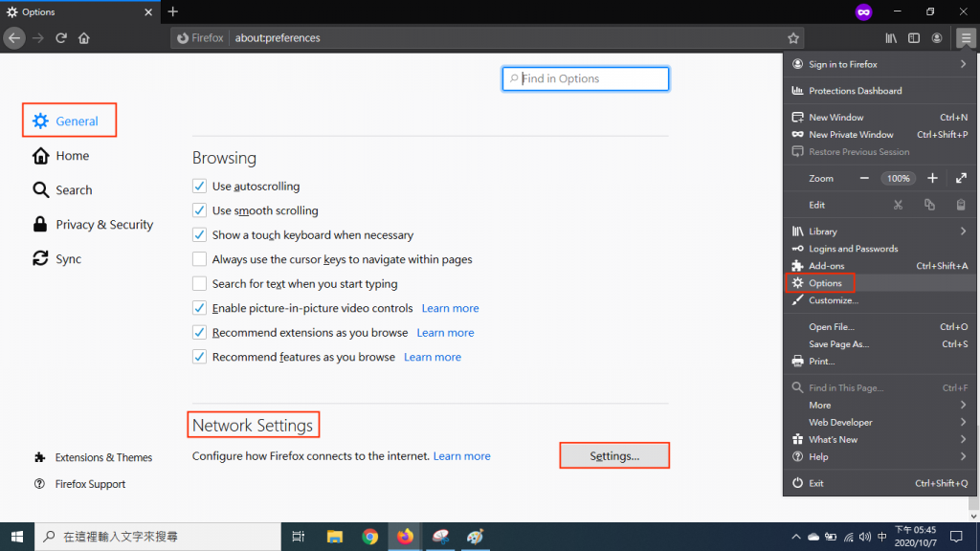
Task: Enable Search for text when typing
Action: (x=199, y=283)
